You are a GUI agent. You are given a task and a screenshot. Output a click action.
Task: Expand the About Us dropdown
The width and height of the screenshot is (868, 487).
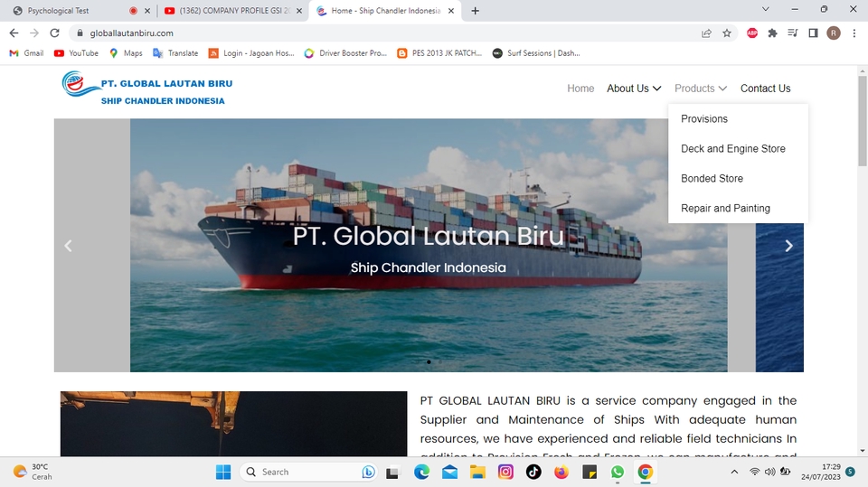[x=634, y=89]
